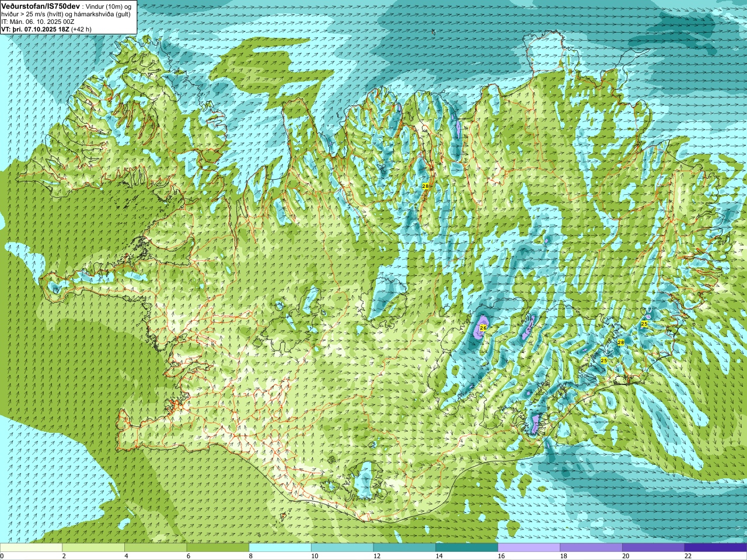Click the "IT: Mán. 06. 10. 2025 00Z" line
The width and height of the screenshot is (747, 560).
[38, 22]
